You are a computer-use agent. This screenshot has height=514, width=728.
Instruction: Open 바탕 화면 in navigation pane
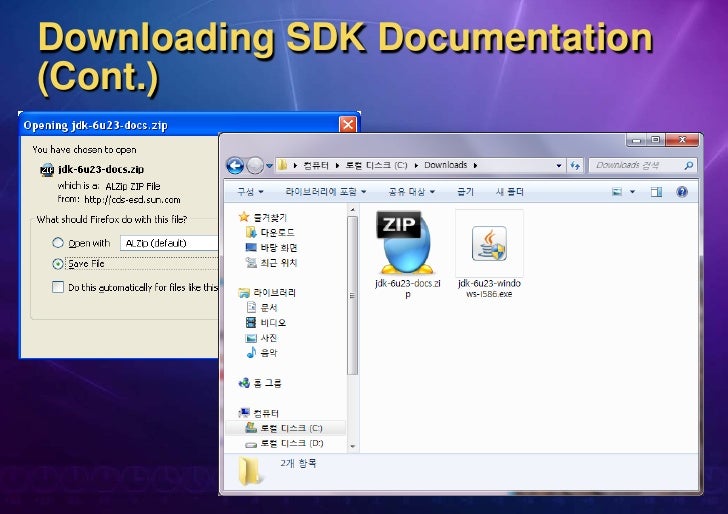pyautogui.click(x=271, y=247)
